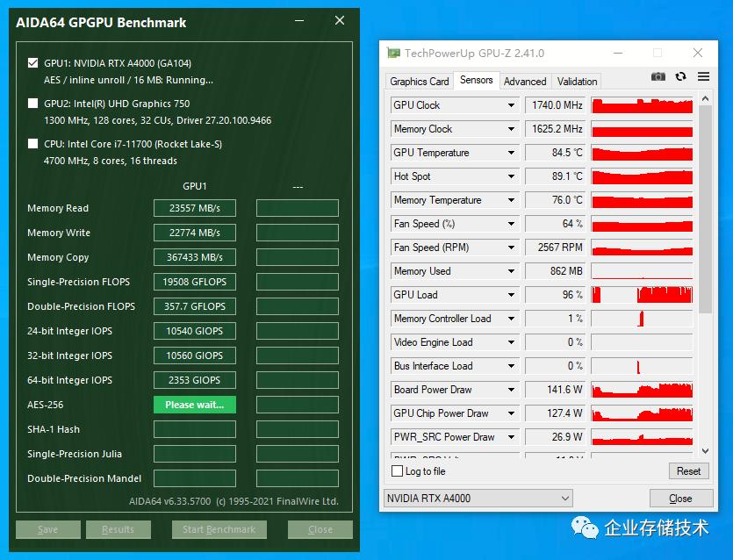Open the Advanced tab in GPU-Z

click(525, 81)
